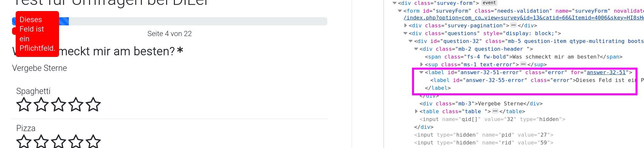Rate Pizza with five stars
Viewport: 644px width, 148px height.
coord(93,141)
